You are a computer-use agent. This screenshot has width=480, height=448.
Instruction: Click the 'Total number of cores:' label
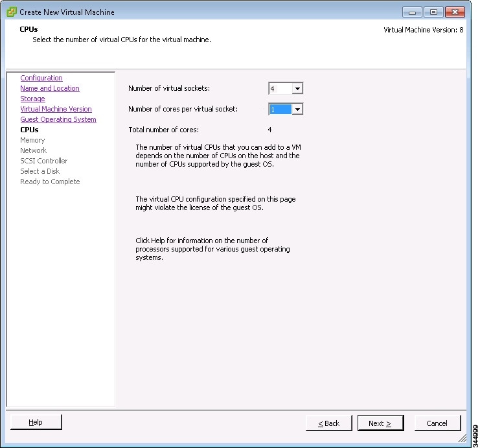coord(163,130)
